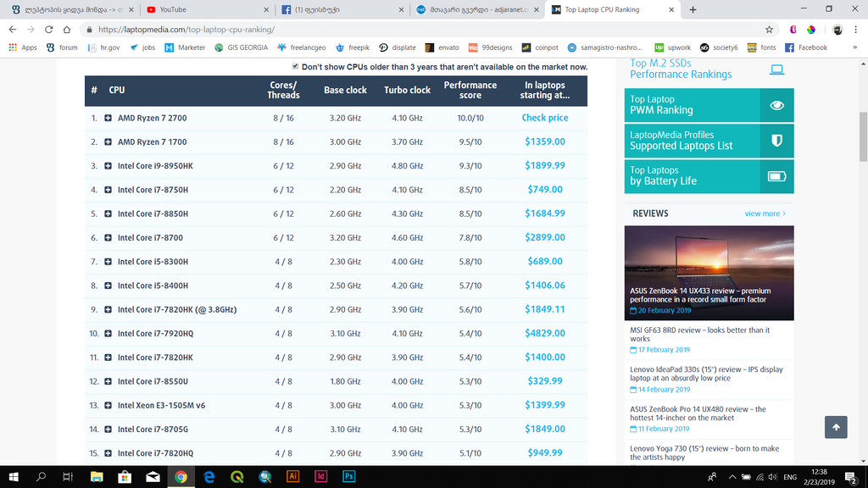Open Lenovo IdeaPad 330s review link
This screenshot has height=488, width=868.
tap(706, 374)
